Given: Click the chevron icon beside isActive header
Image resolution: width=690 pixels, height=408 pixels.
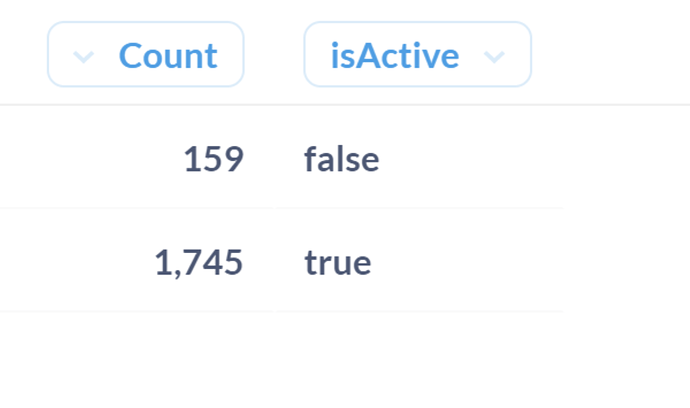Looking at the screenshot, I should coord(494,57).
